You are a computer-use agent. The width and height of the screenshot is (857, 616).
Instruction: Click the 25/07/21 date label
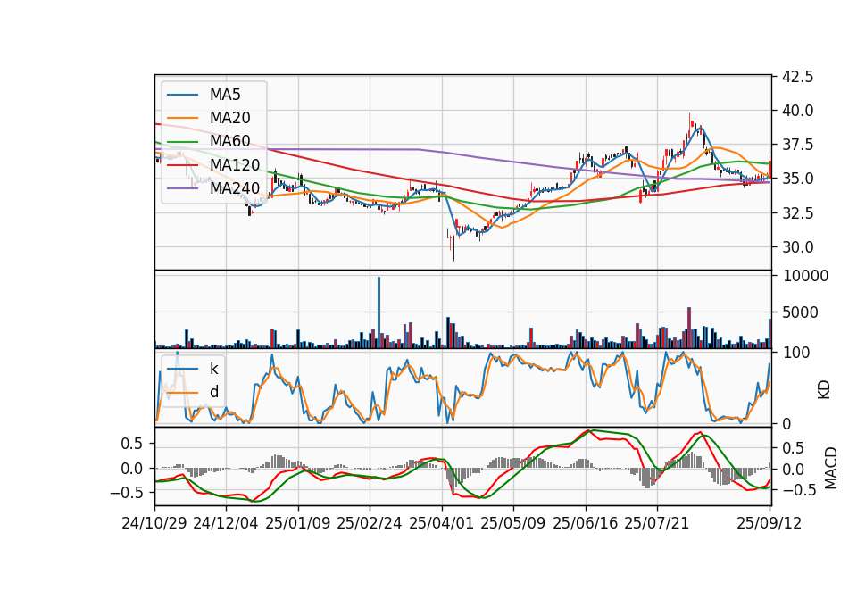point(657,523)
